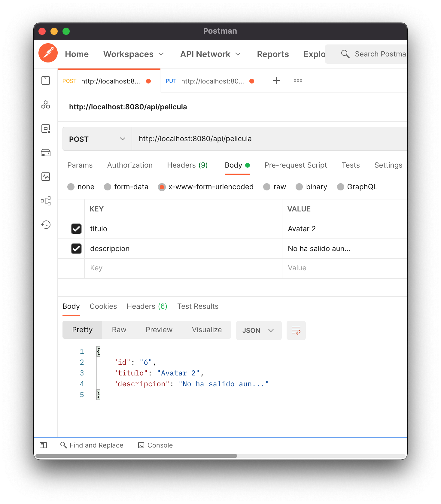Uncheck the descripcion parameter checkbox
Image resolution: width=441 pixels, height=504 pixels.
tap(76, 249)
